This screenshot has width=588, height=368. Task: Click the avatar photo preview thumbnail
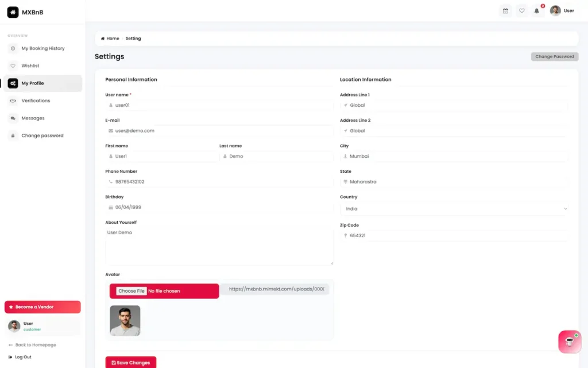(x=125, y=320)
